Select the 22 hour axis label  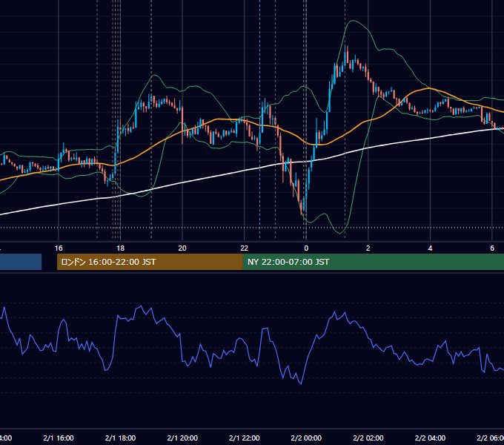(x=245, y=248)
